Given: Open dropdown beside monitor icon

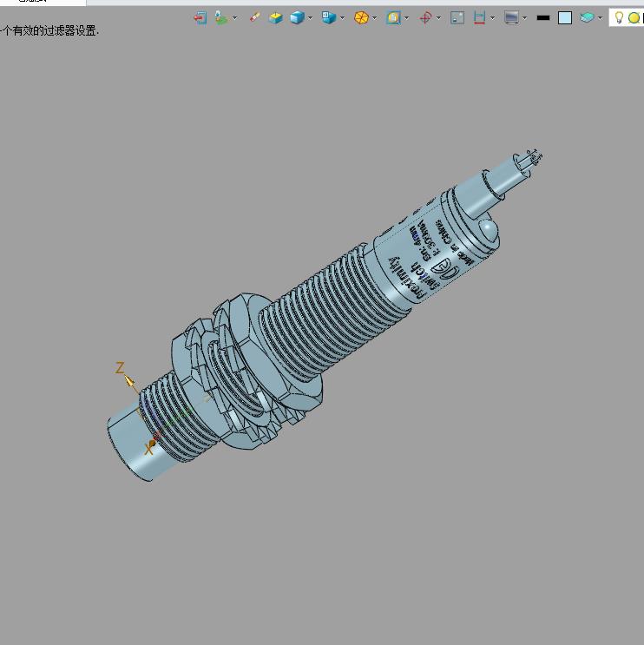Looking at the screenshot, I should click(x=525, y=18).
